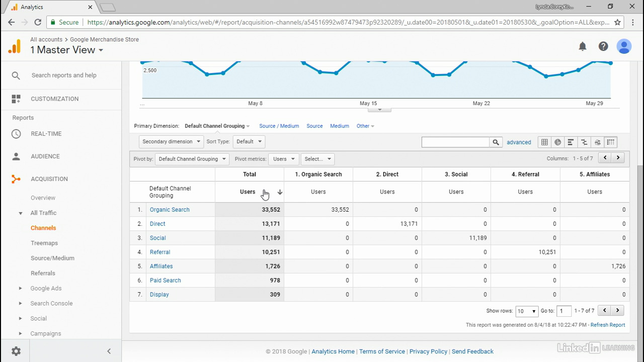Switch to Performance bar view icon
The height and width of the screenshot is (362, 644).
point(571,142)
